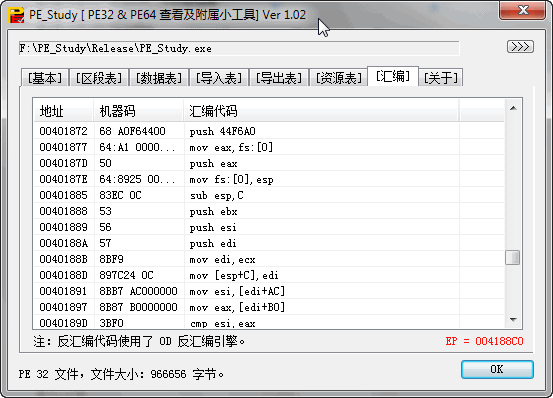Select row with address 00401897
Viewport: 553px width, 398px height.
pyautogui.click(x=269, y=307)
